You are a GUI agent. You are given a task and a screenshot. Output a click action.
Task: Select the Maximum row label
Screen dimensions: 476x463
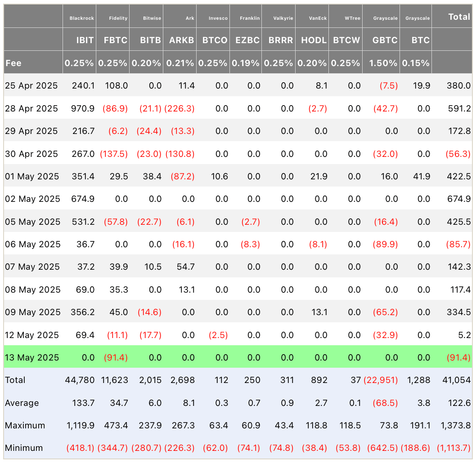[x=25, y=425]
